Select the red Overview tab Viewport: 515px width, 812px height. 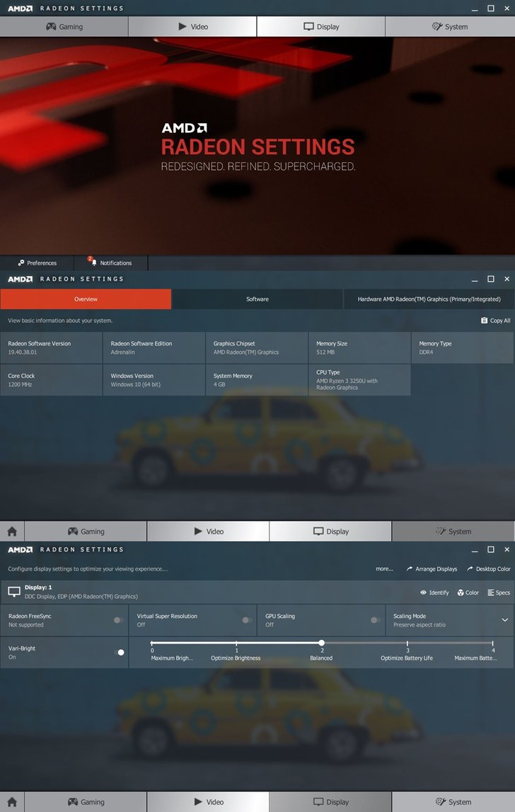86,299
